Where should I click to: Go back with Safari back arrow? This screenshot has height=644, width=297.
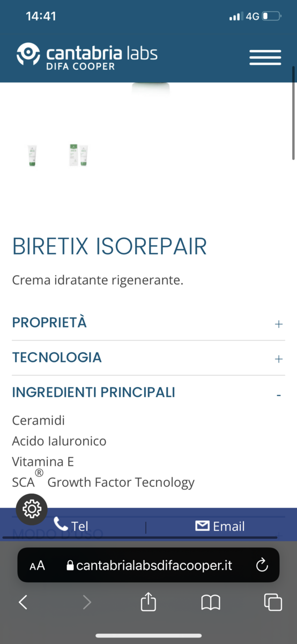click(x=23, y=602)
